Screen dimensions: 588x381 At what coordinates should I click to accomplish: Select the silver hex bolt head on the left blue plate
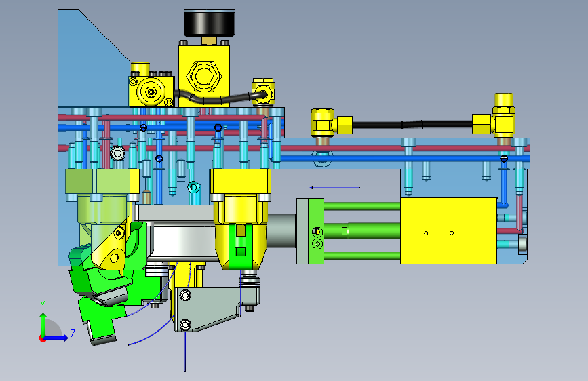[118, 153]
